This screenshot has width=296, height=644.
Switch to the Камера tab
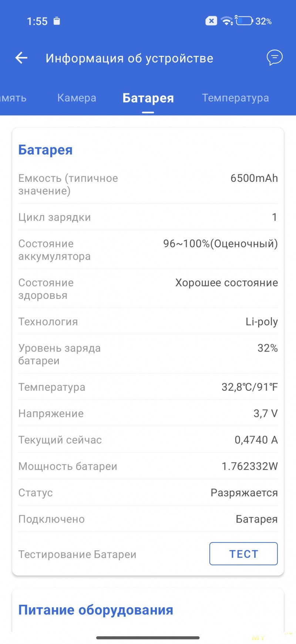77,98
